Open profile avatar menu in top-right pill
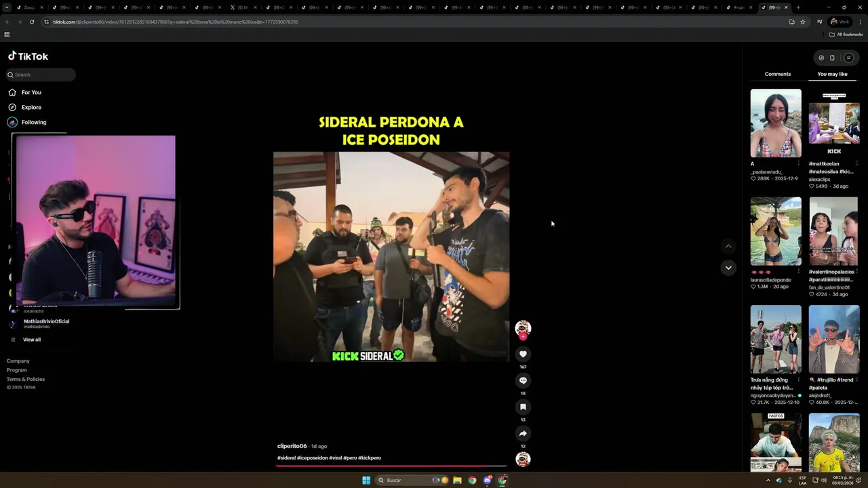This screenshot has height=488, width=868. (x=848, y=58)
